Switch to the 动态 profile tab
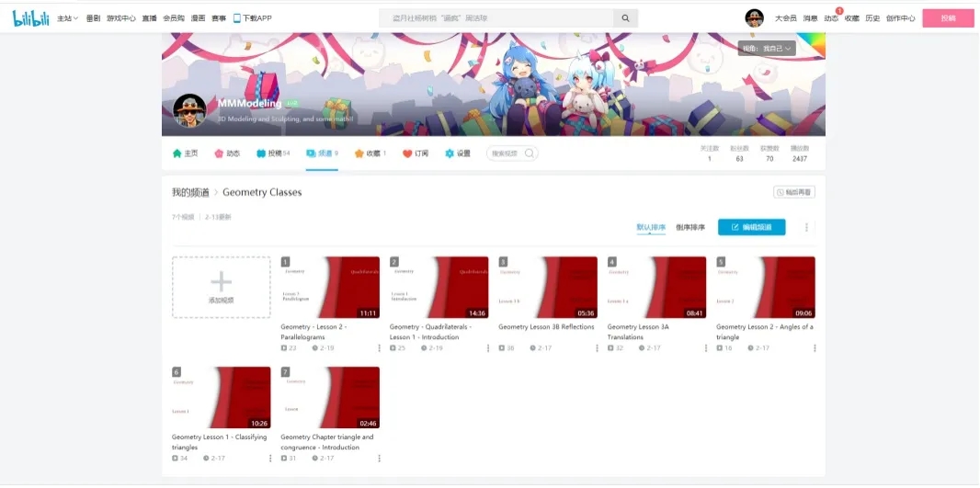This screenshot has height=488, width=980. point(227,153)
